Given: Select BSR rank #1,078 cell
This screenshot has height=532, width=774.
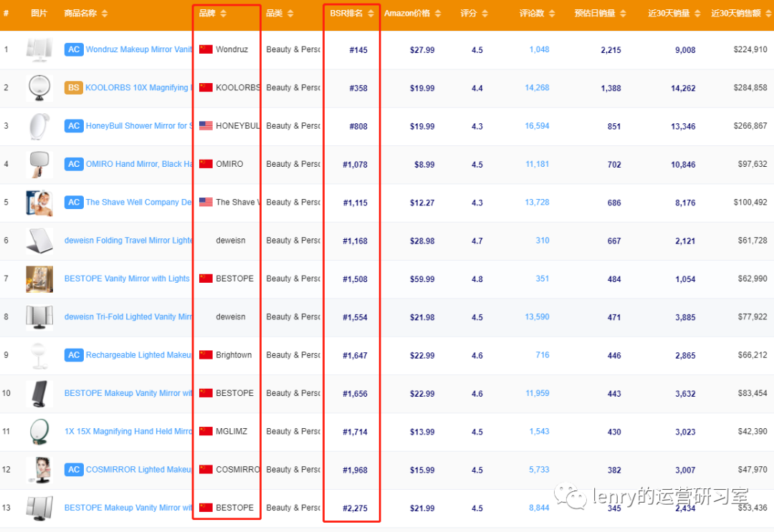Looking at the screenshot, I should pyautogui.click(x=355, y=165).
